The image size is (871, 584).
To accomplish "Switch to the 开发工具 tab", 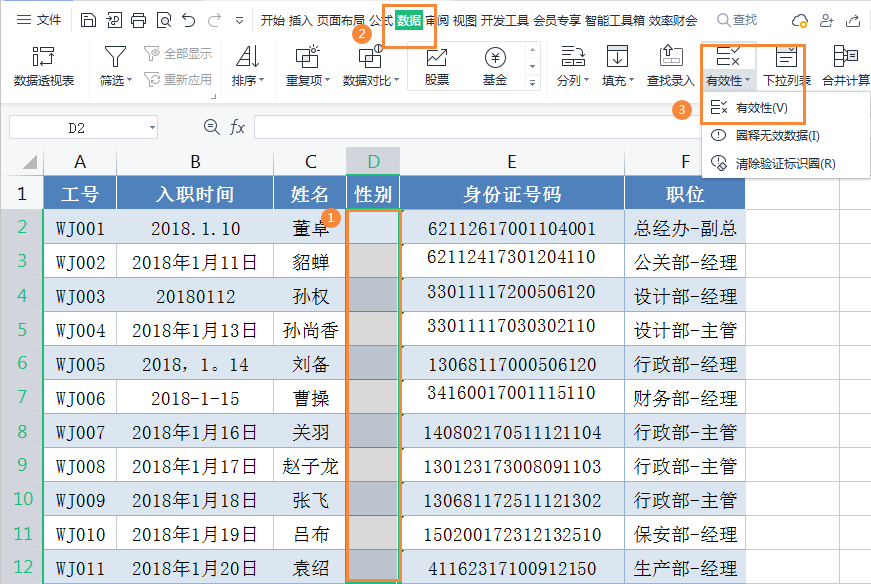I will (504, 21).
